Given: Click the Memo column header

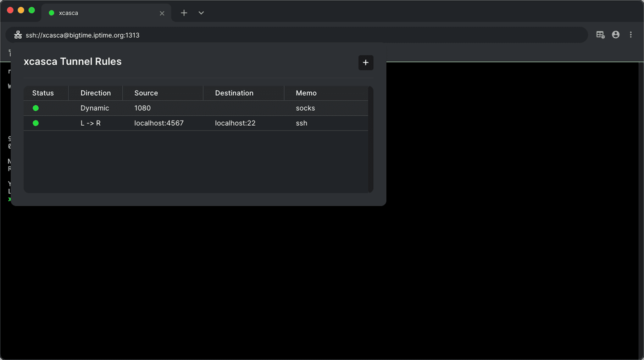Looking at the screenshot, I should [306, 93].
